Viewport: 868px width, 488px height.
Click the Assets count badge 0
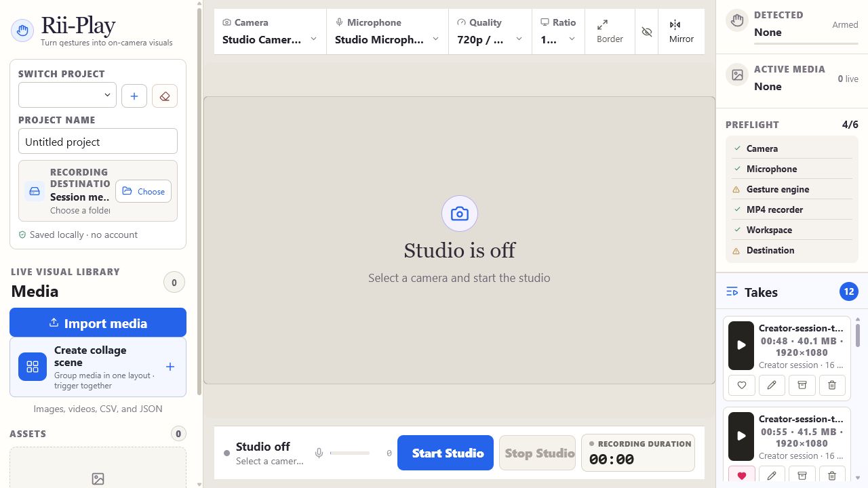pos(178,434)
